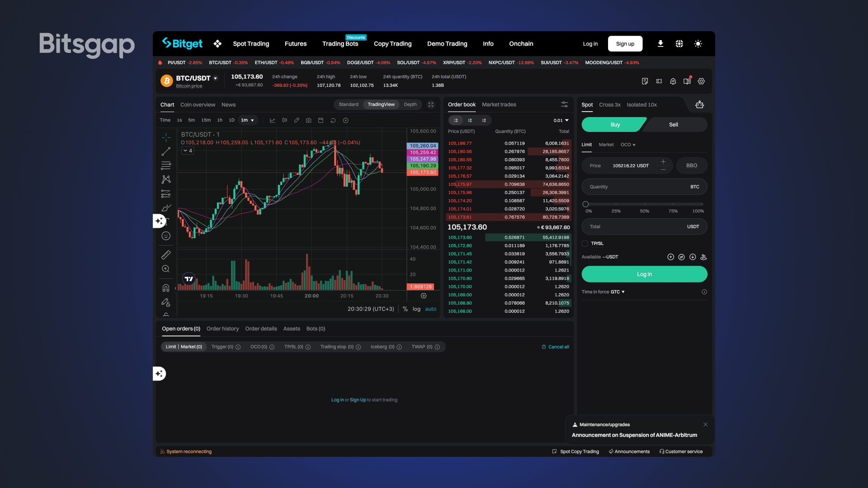Viewport: 868px width, 488px height.
Task: Open Copy Trading menu
Action: (x=392, y=44)
